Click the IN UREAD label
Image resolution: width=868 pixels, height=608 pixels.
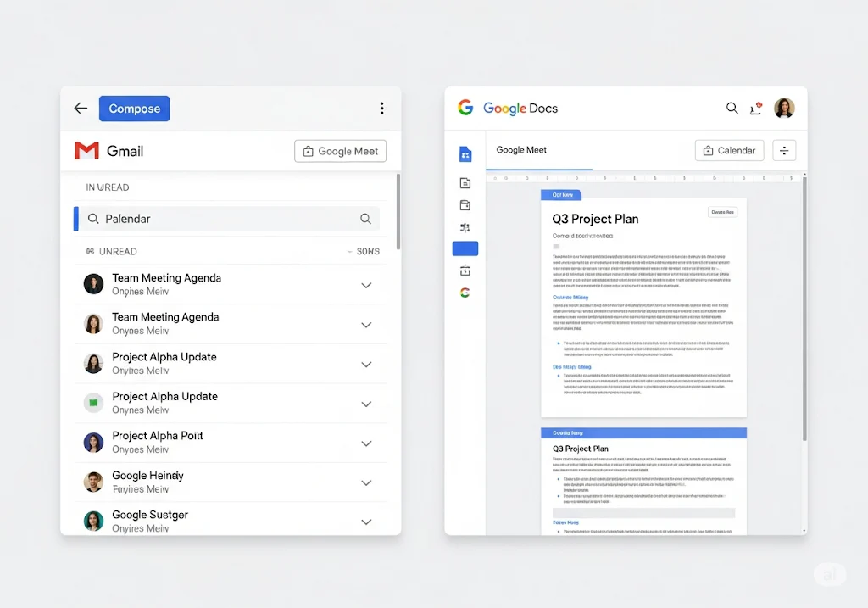pyautogui.click(x=108, y=187)
